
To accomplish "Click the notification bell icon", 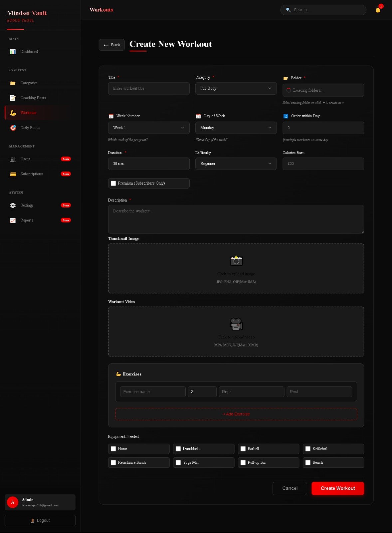I will [x=378, y=10].
